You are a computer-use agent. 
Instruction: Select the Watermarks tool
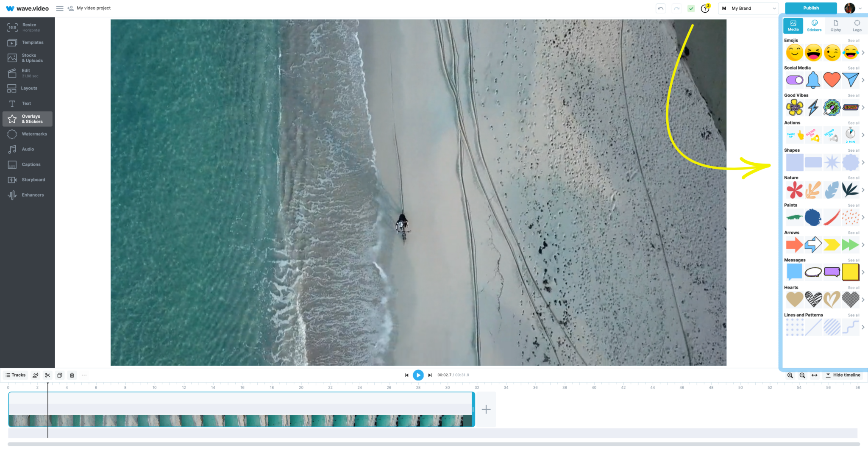tap(27, 133)
